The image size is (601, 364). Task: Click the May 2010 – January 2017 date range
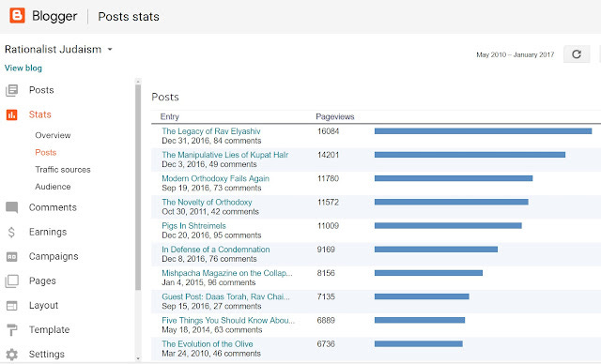click(x=516, y=54)
